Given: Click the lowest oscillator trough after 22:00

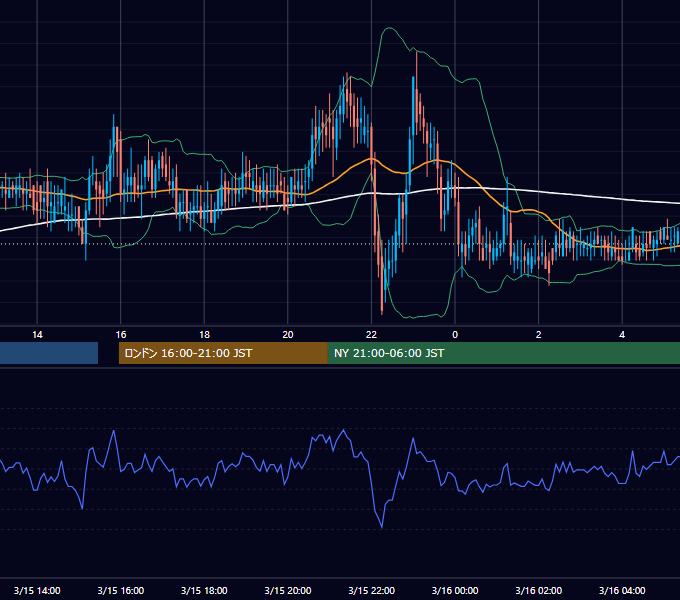Looking at the screenshot, I should pos(382,527).
